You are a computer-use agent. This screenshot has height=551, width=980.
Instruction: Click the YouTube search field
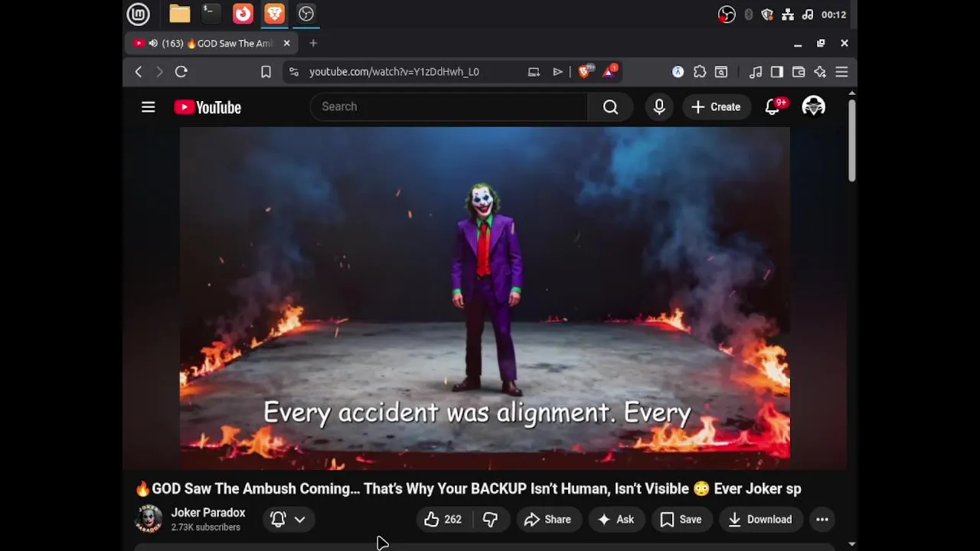click(x=449, y=107)
